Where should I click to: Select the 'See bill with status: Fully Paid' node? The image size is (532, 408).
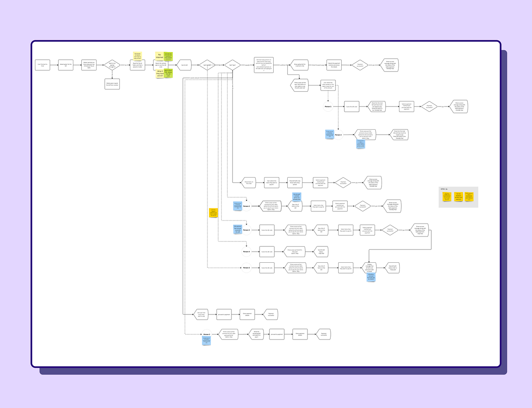point(321,252)
